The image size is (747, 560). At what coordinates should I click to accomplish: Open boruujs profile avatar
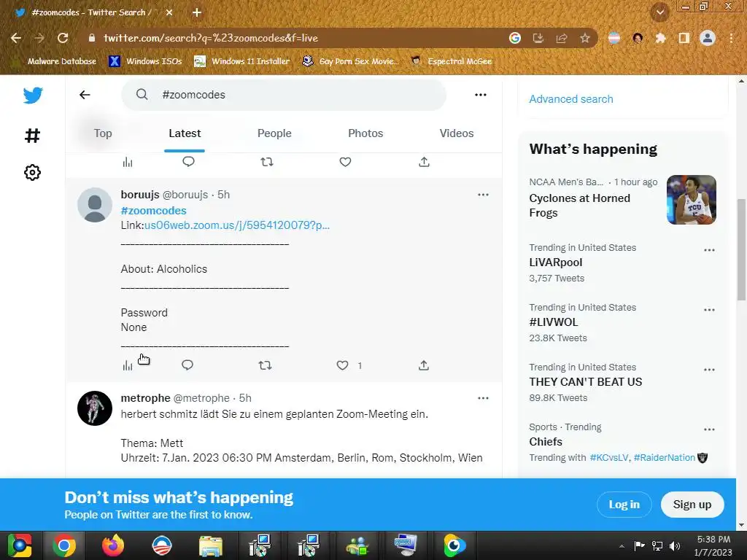[95, 205]
